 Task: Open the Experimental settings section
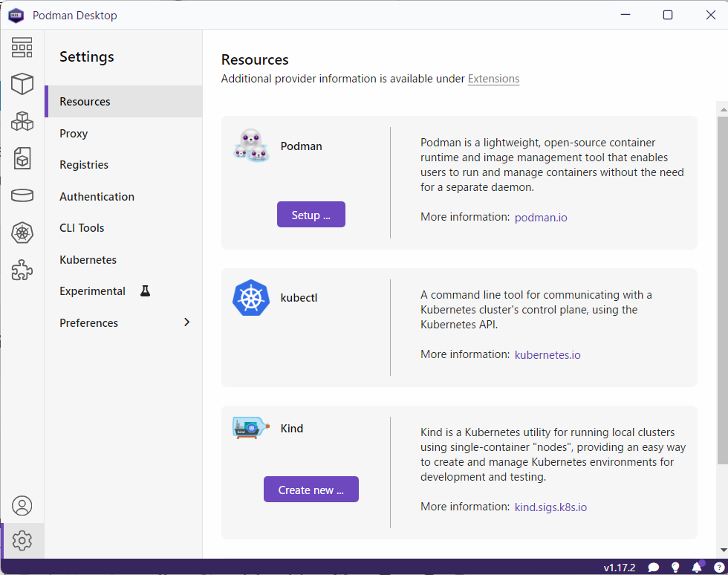click(93, 291)
